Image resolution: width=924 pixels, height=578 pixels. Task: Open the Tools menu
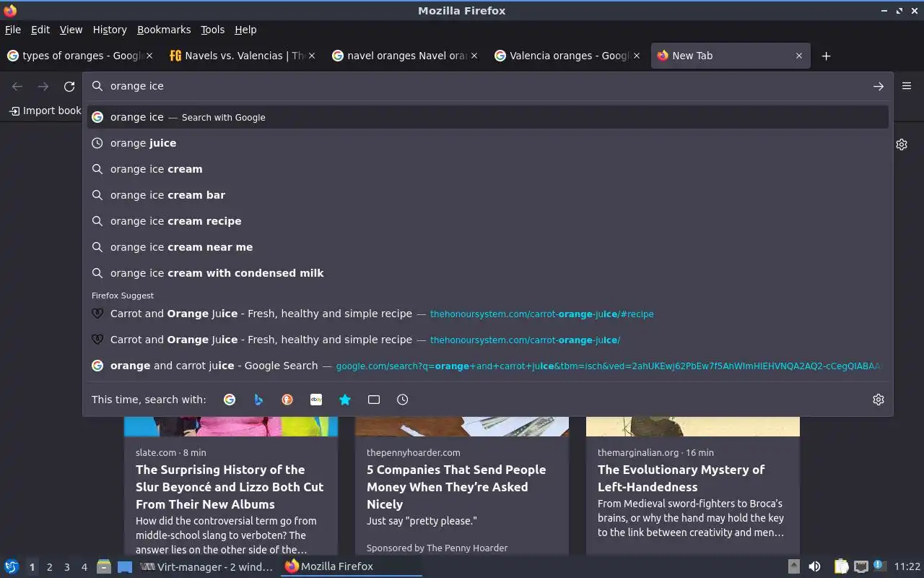pos(212,30)
